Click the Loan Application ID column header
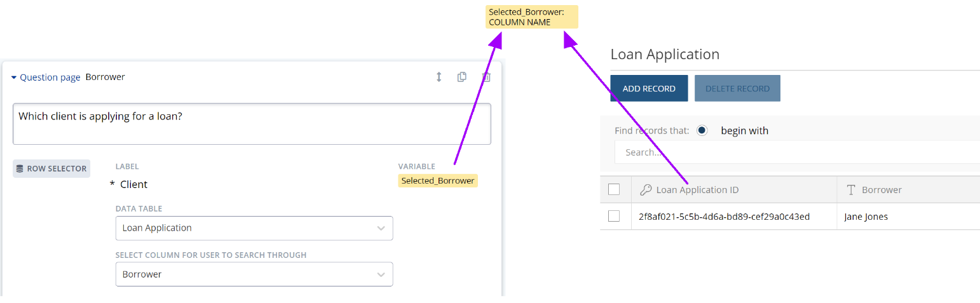 point(697,190)
